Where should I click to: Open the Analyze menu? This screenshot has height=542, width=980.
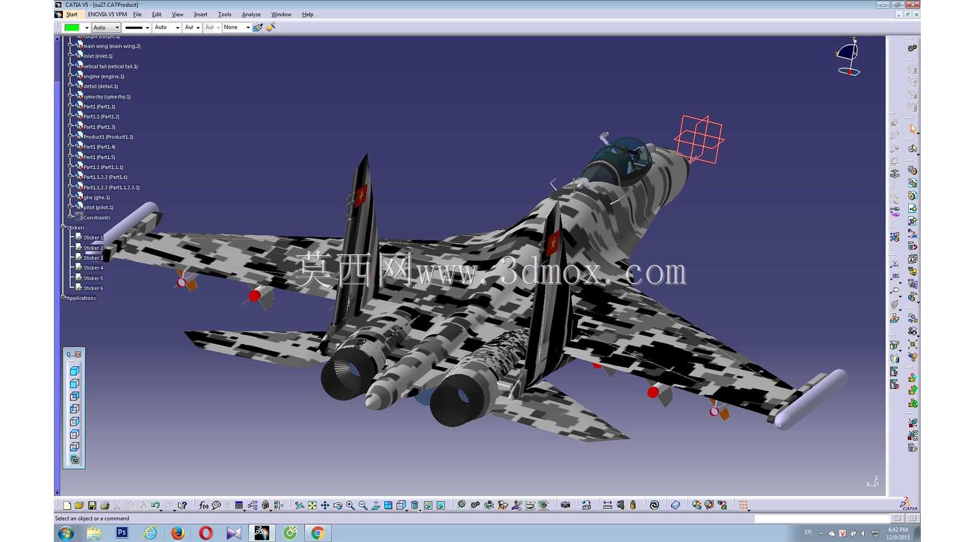click(252, 14)
